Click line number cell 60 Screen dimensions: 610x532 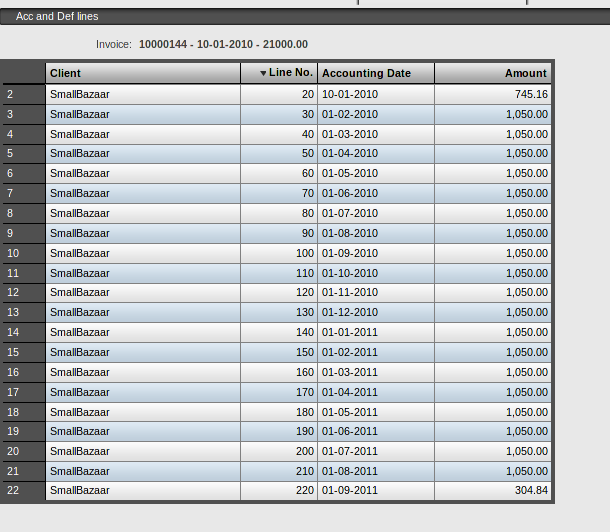tap(279, 173)
